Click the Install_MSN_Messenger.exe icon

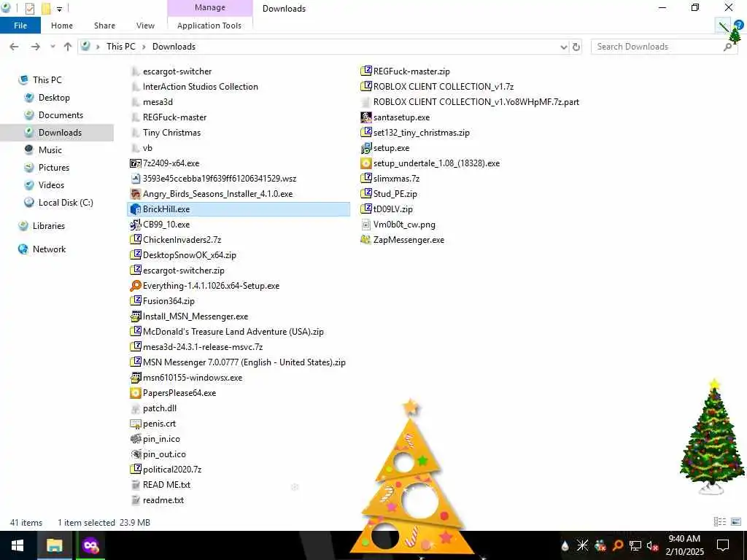135,316
